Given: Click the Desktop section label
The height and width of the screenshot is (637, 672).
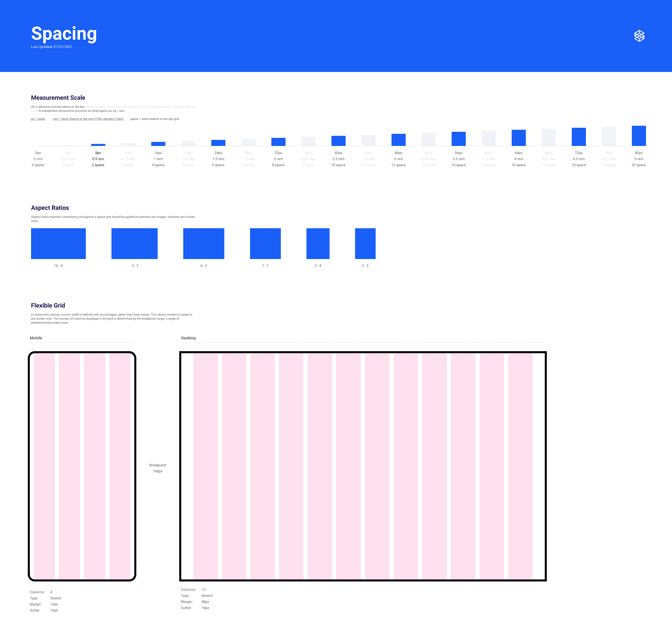Looking at the screenshot, I should 189,338.
